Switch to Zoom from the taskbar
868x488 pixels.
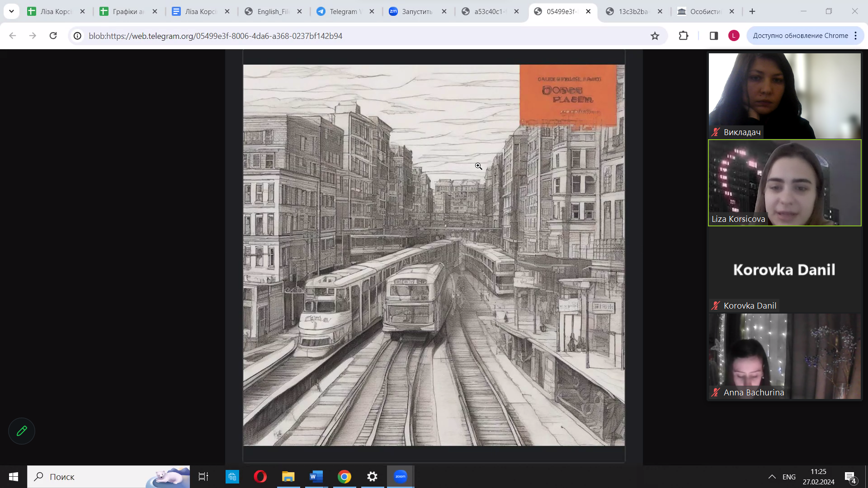pyautogui.click(x=401, y=477)
